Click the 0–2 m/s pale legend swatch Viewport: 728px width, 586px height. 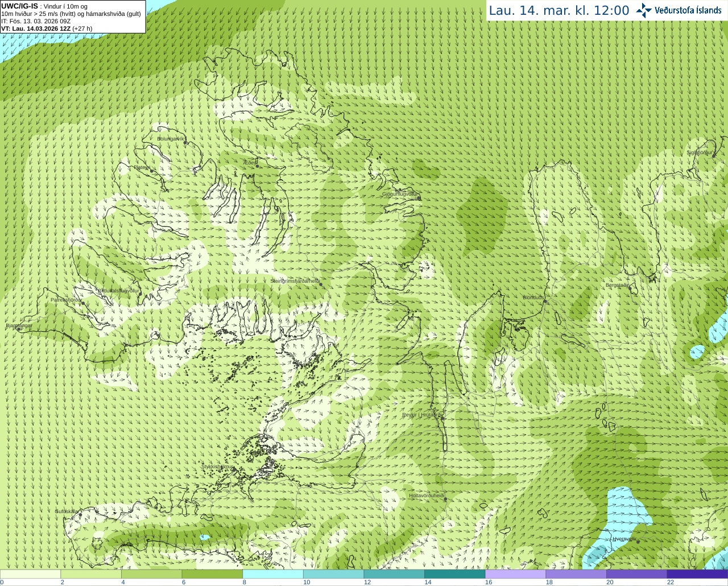(30, 574)
